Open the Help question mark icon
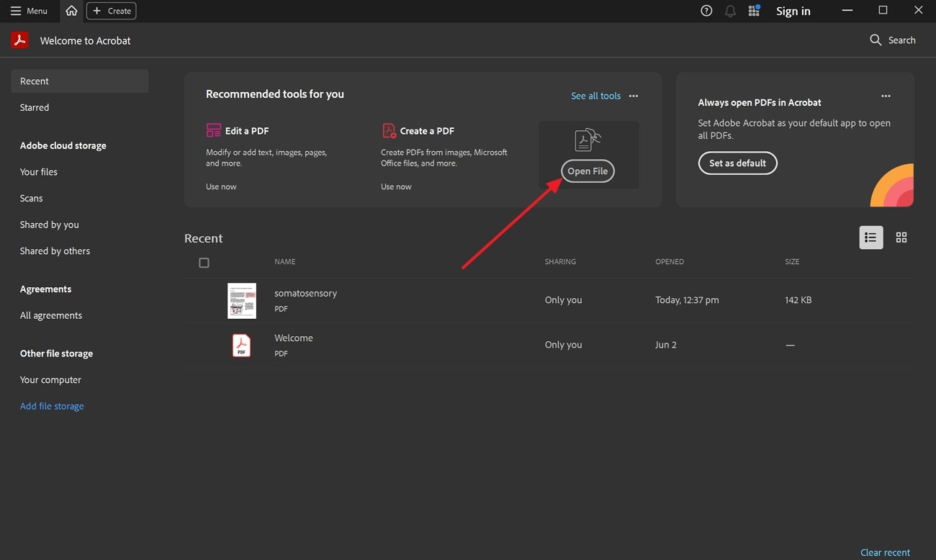Screen dimensions: 936x560 pos(706,11)
